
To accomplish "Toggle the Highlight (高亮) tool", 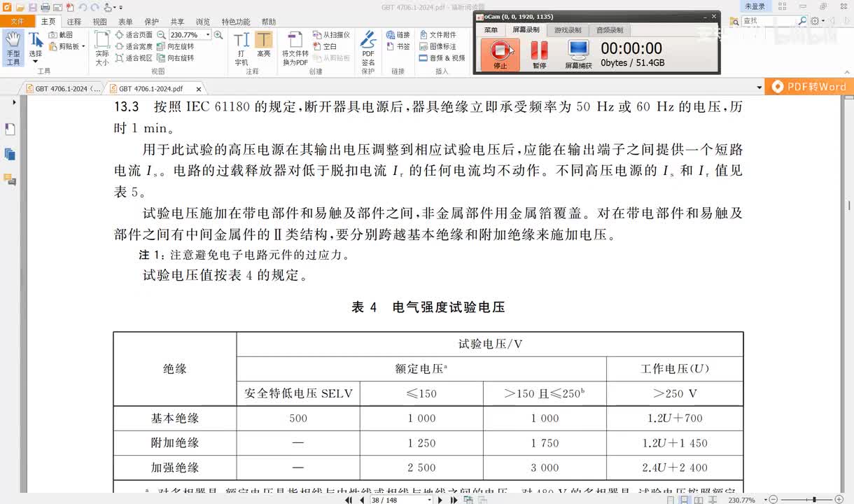I will 263,45.
